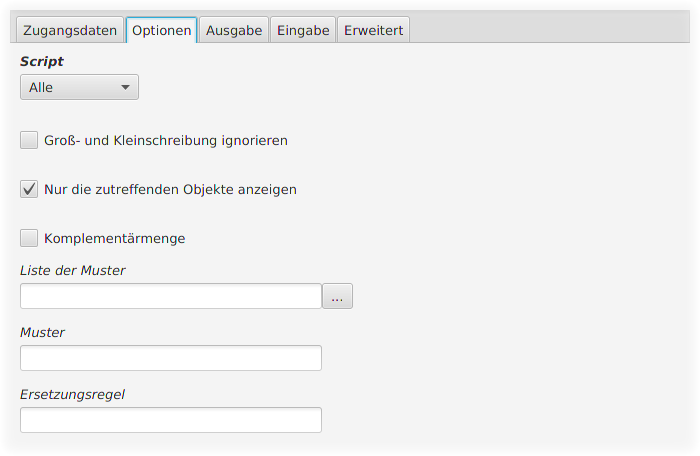700x456 pixels.
Task: Open file browser via the '...' button
Action: (x=338, y=296)
